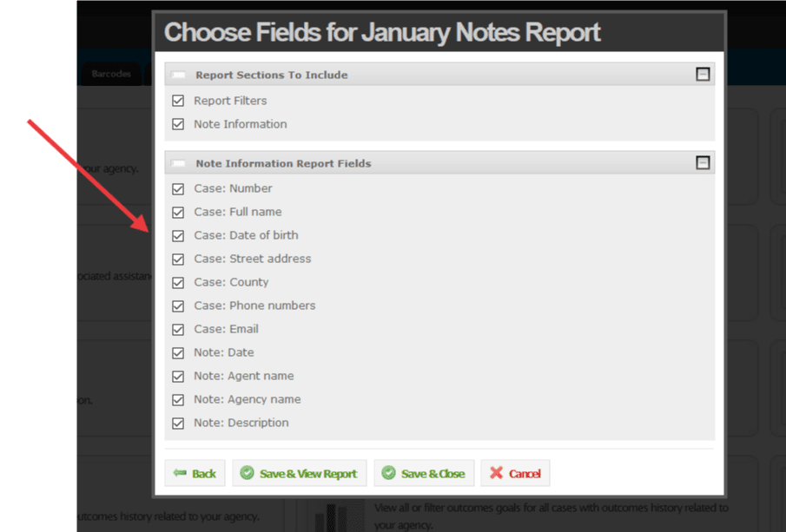Click the Back button
Image resolution: width=786 pixels, height=532 pixels.
pyautogui.click(x=195, y=473)
